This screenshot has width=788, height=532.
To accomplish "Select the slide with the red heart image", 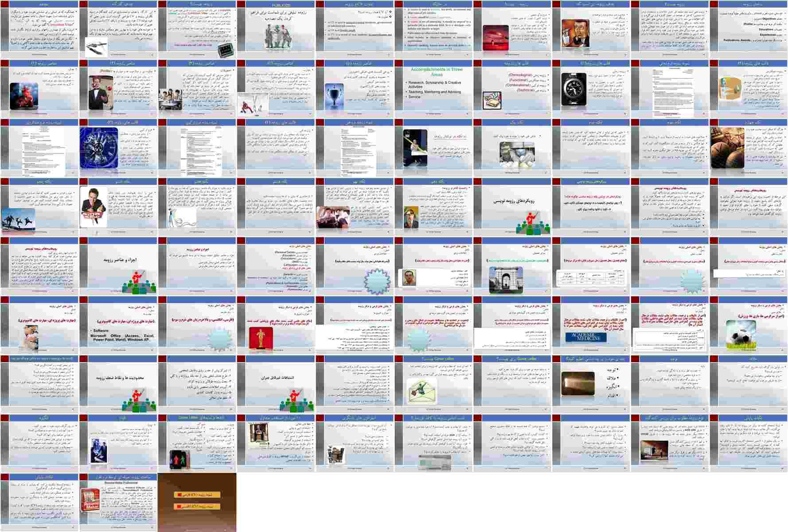I will pos(39,88).
